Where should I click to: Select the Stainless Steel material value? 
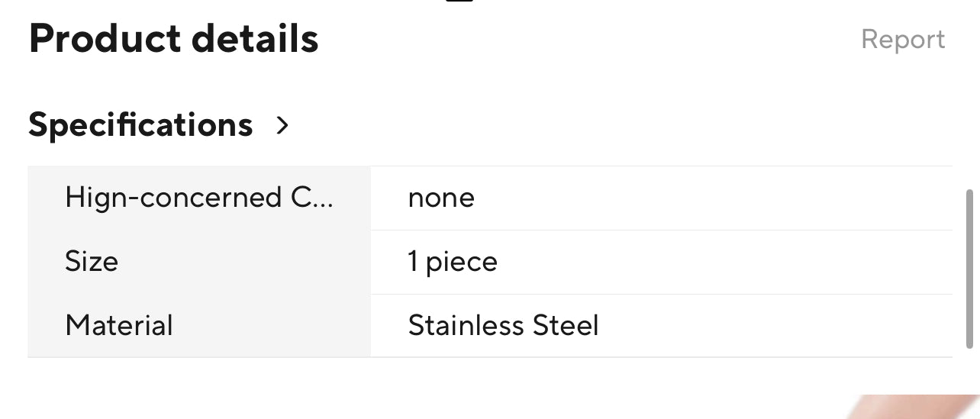[503, 326]
